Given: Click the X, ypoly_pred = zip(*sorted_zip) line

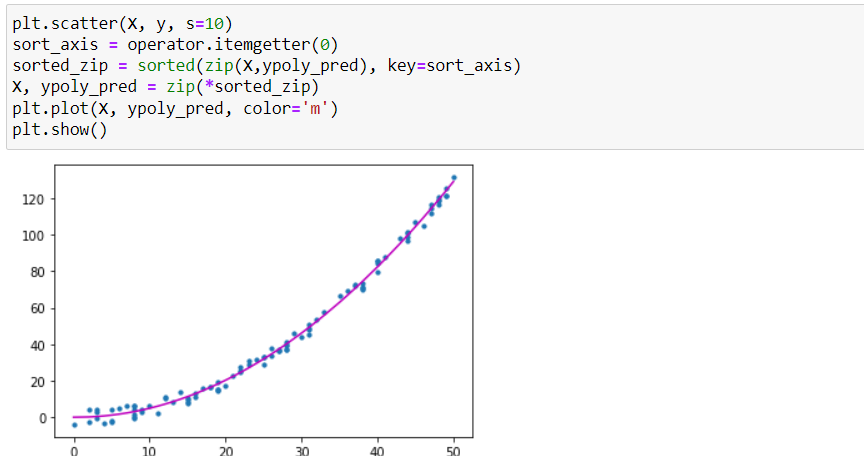Looking at the screenshot, I should (x=165, y=87).
